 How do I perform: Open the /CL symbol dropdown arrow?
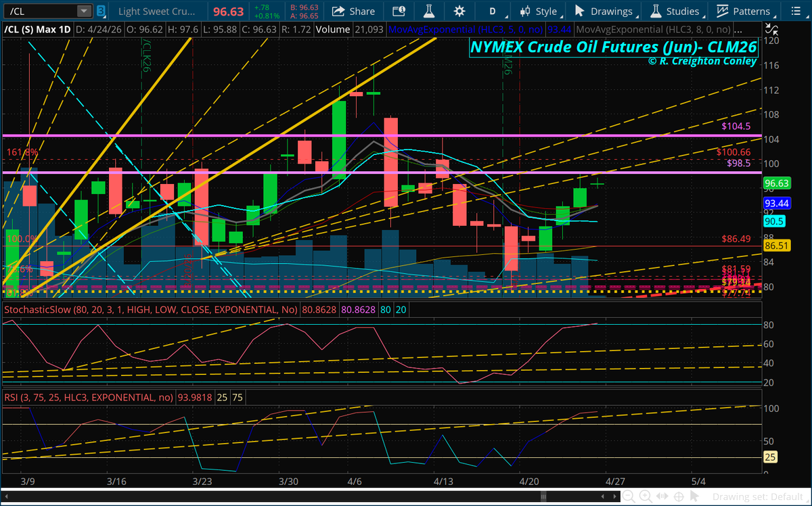(84, 11)
